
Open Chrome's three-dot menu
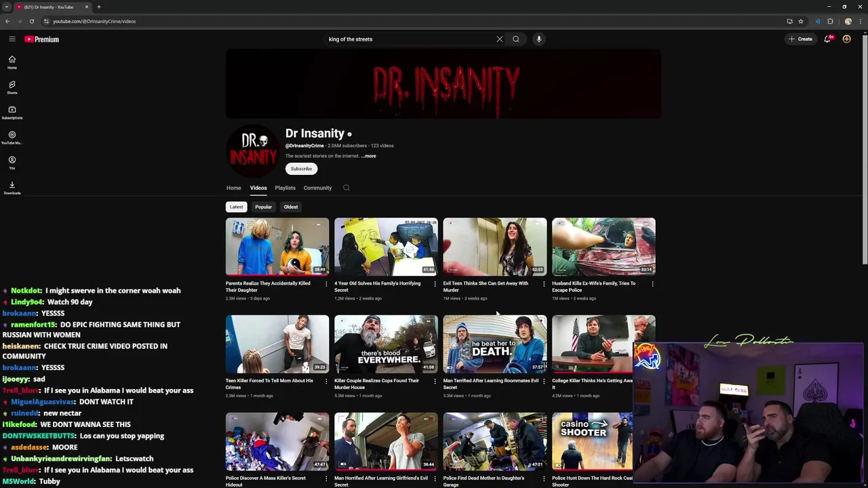(x=860, y=21)
